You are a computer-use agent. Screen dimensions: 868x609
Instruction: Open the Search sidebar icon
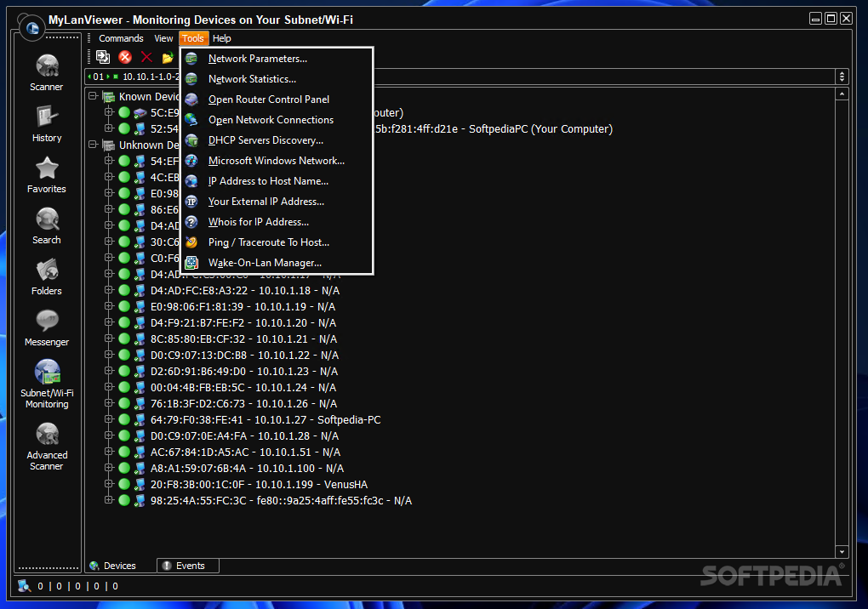[47, 219]
